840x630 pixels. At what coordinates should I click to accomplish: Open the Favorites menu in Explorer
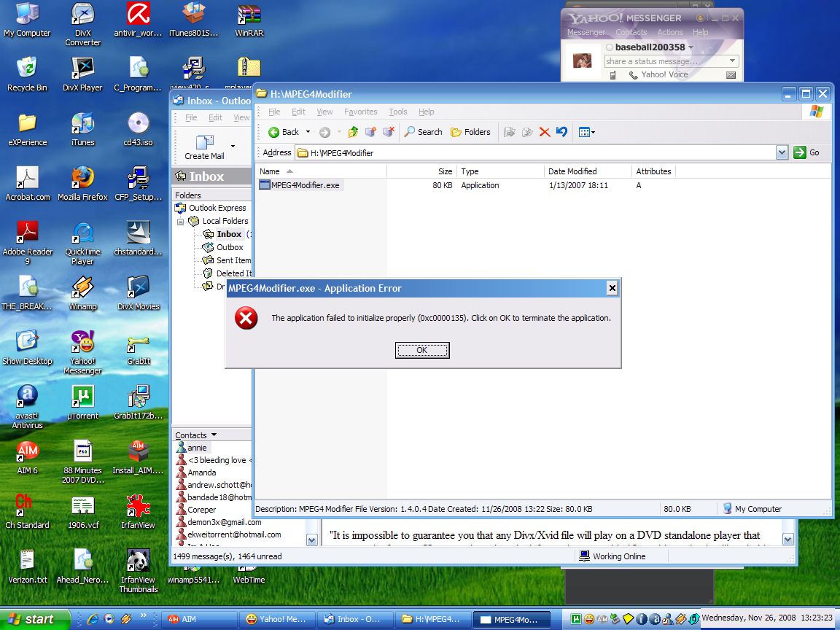[x=360, y=112]
